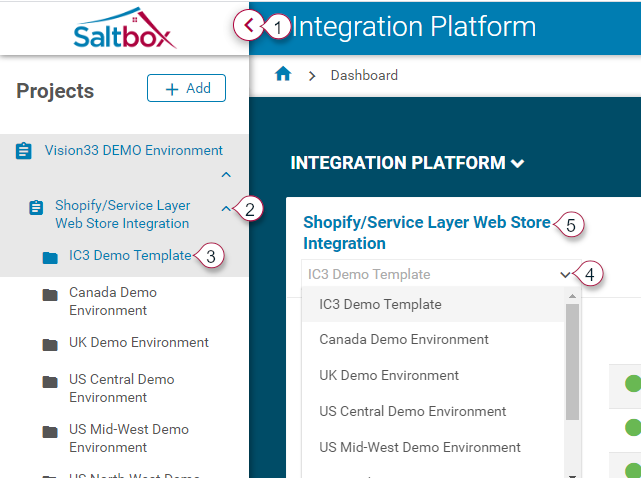Choose US Mid-West Demo Environment from dropdown list
The height and width of the screenshot is (478, 641).
433,447
